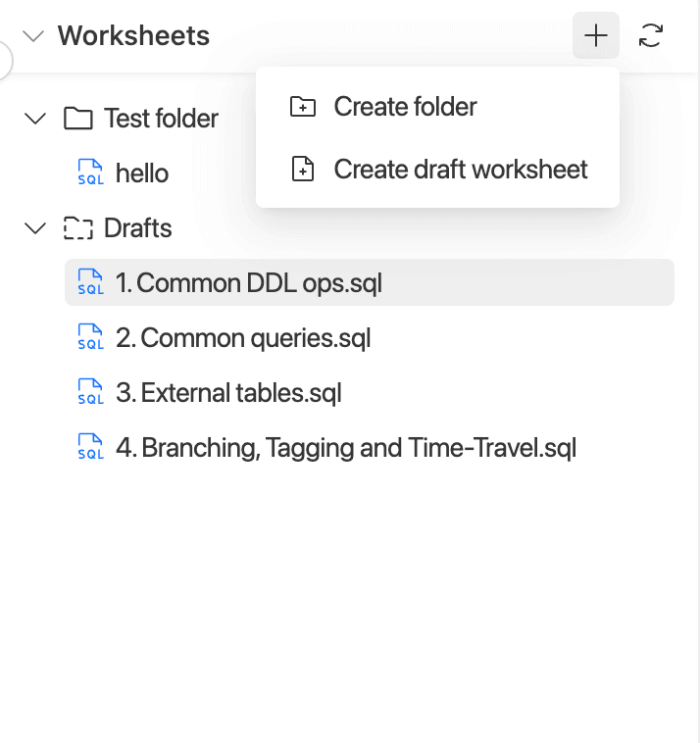
Task: Click the SQL icon of Branching, Tagging worksheet
Action: click(90, 447)
